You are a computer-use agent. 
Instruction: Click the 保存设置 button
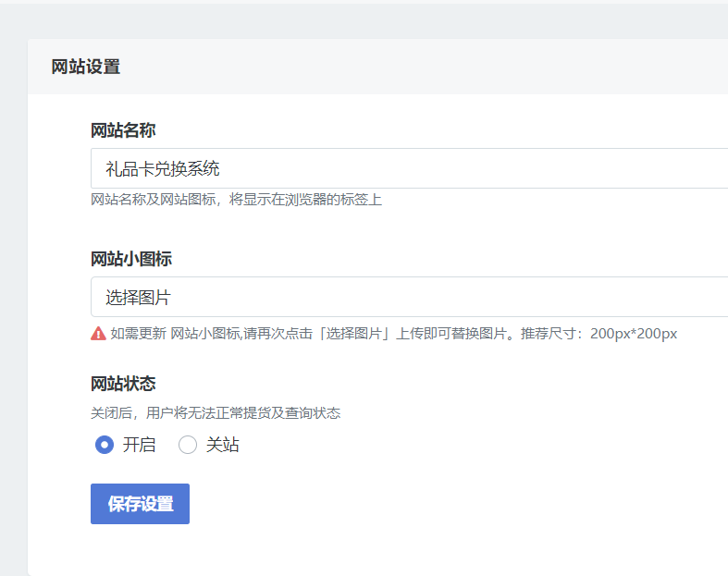click(x=141, y=504)
